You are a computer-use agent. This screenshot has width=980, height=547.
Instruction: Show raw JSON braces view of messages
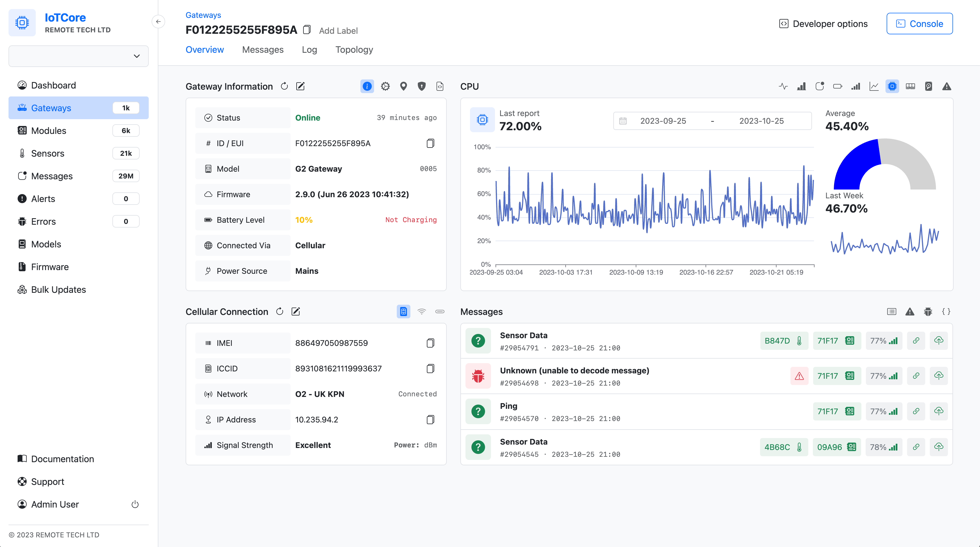(947, 312)
